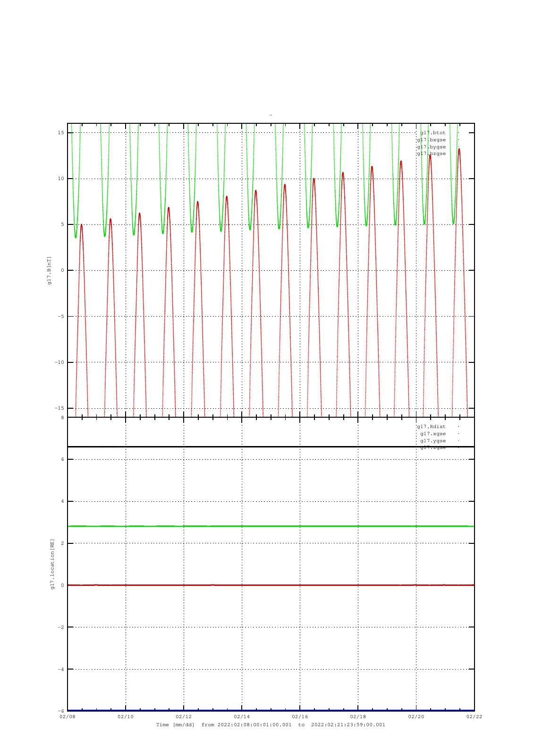This screenshot has width=534, height=756.
Task: Click the −2 tick on the location axis
Action: click(61, 627)
